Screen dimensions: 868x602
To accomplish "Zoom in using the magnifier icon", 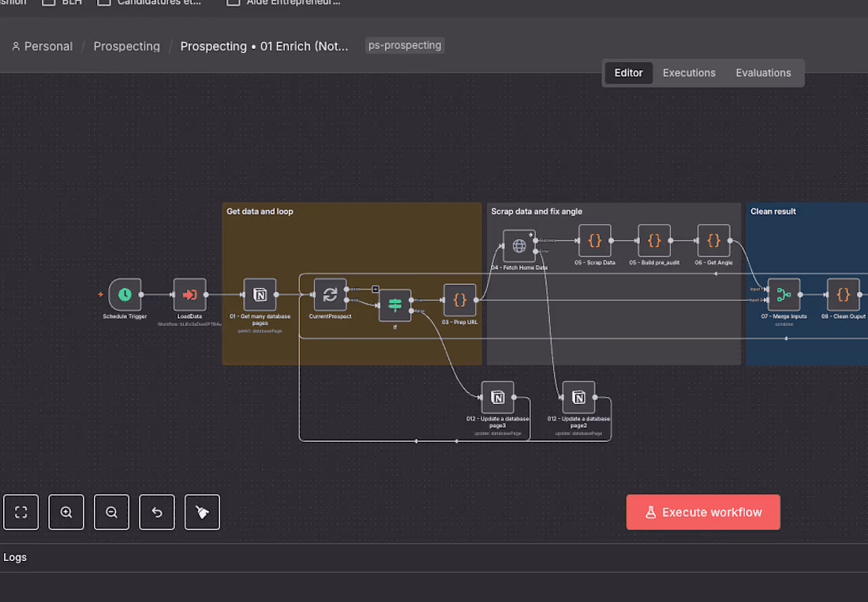I will click(66, 512).
